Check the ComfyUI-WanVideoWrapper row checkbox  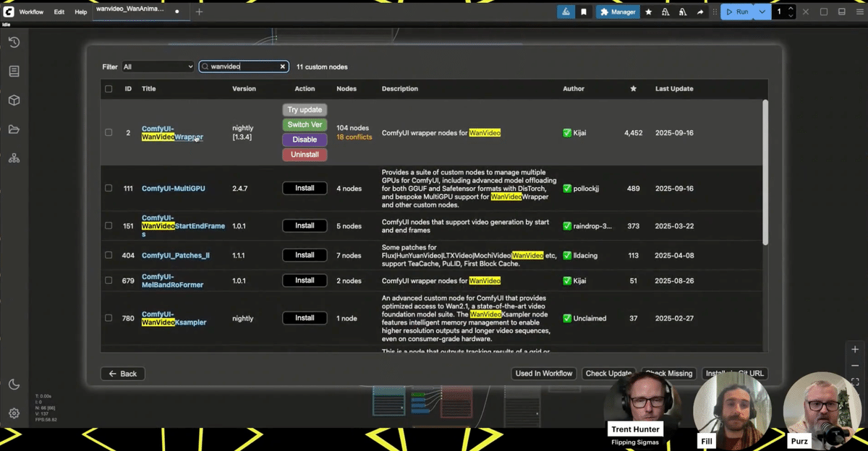pos(109,132)
